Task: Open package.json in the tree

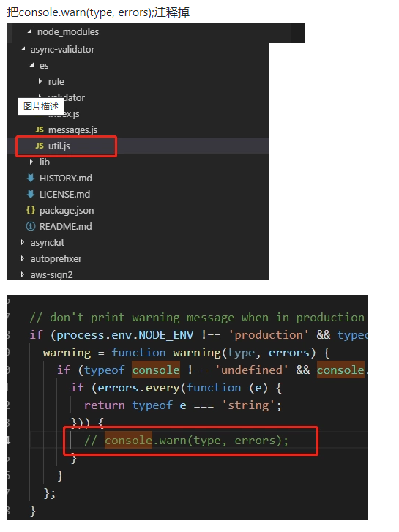Action: [x=67, y=211]
